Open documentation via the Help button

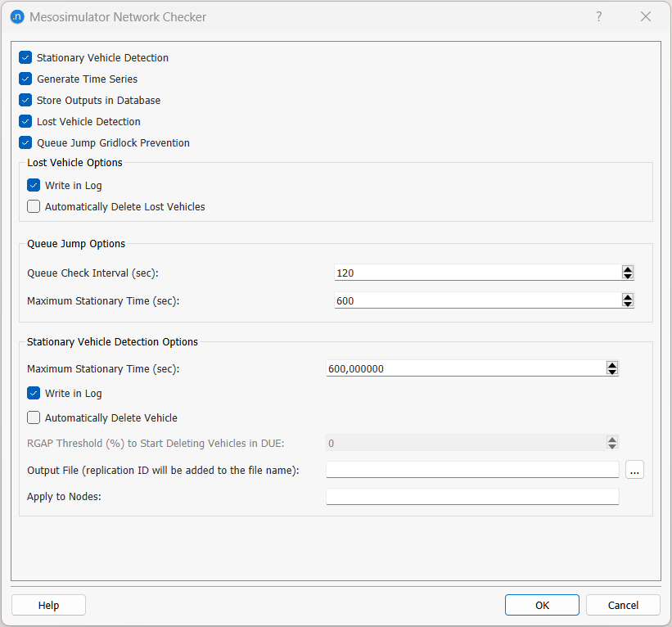click(x=48, y=605)
